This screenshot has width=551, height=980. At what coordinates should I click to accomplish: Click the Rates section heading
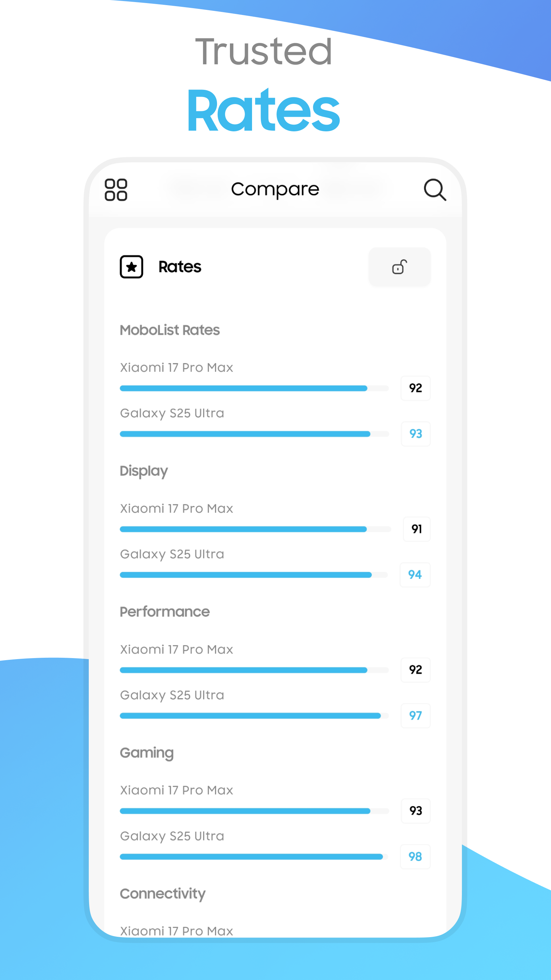[x=180, y=267]
